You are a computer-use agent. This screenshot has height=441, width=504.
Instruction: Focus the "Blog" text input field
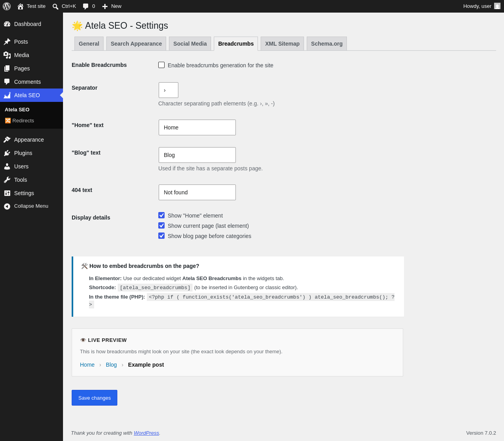tap(197, 155)
